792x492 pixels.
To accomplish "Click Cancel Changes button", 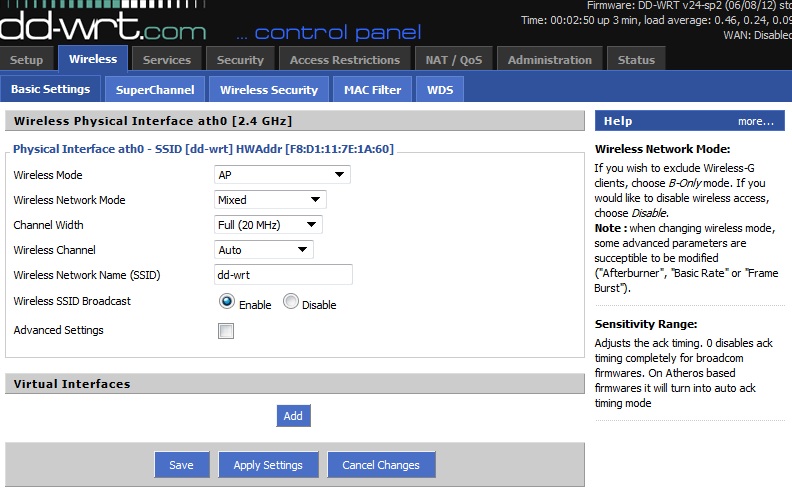I will coord(381,465).
